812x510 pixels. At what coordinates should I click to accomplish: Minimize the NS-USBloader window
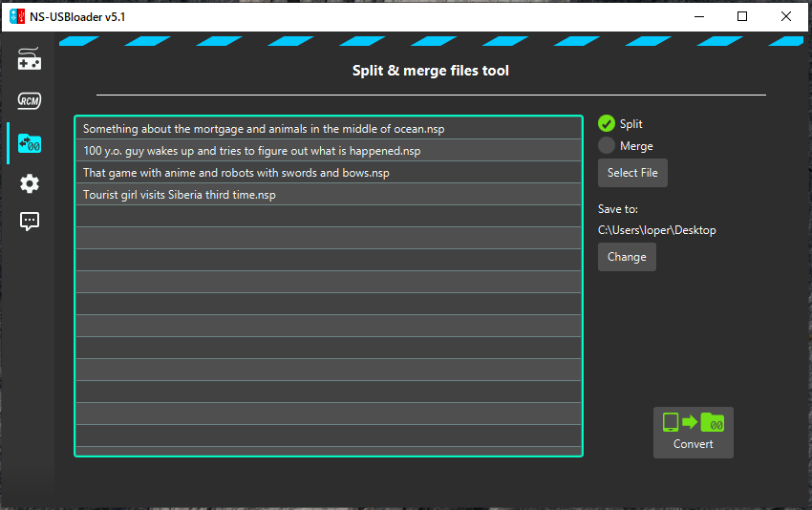(698, 16)
